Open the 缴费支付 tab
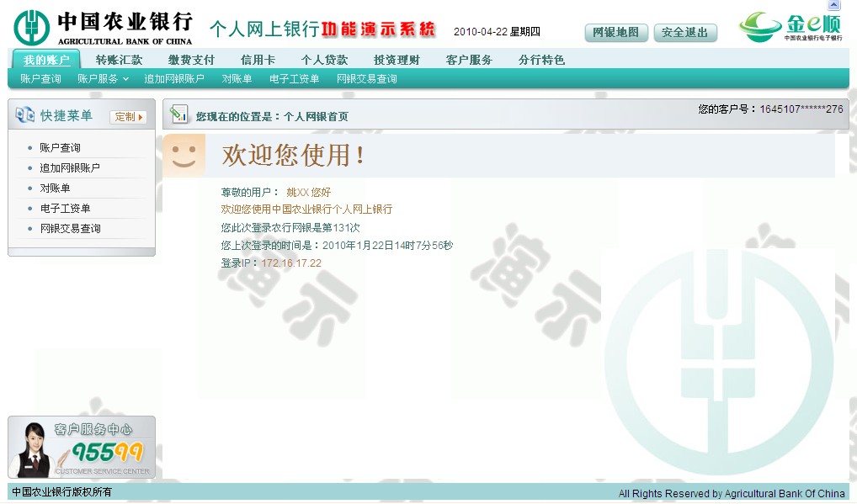 click(x=191, y=60)
